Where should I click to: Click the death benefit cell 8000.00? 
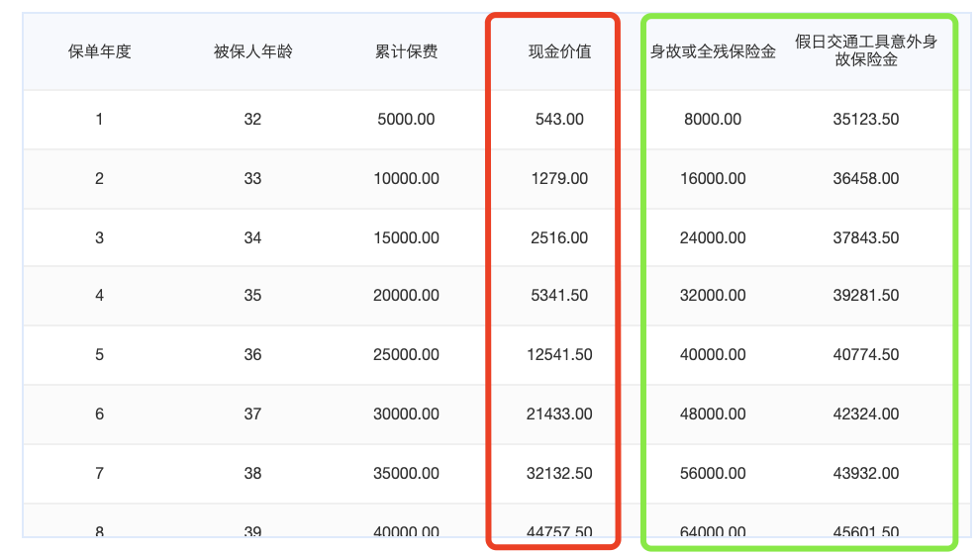pyautogui.click(x=713, y=120)
